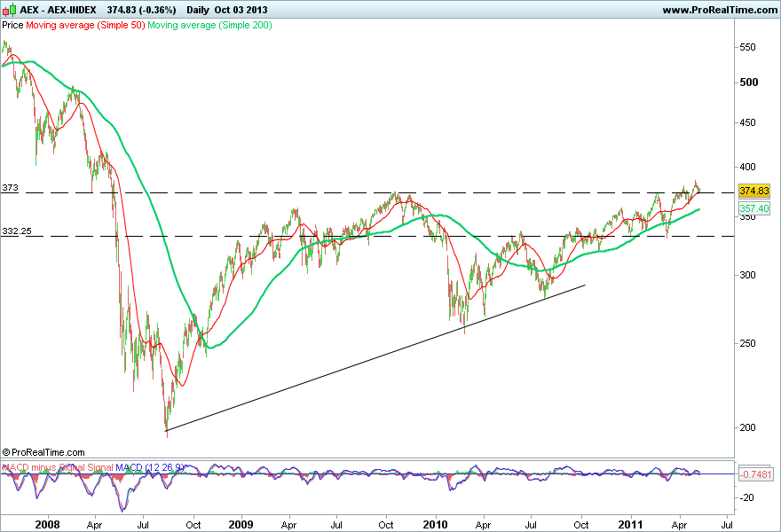
Task: Select the Moving average (Simple 200) legend
Action: tap(209, 25)
